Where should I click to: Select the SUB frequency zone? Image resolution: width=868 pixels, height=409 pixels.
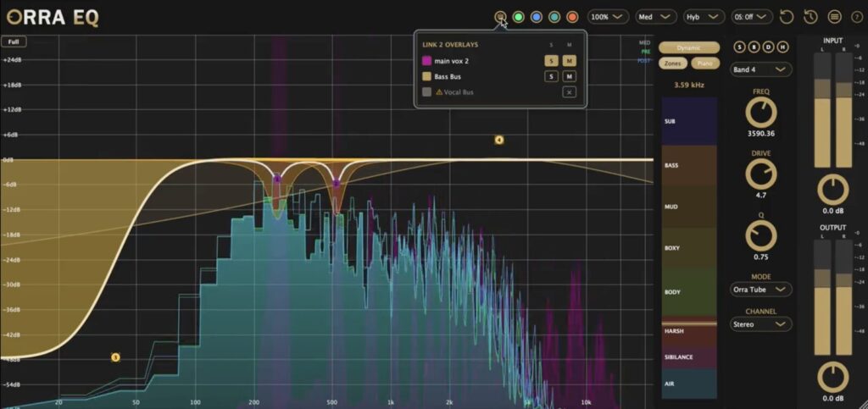tap(689, 121)
